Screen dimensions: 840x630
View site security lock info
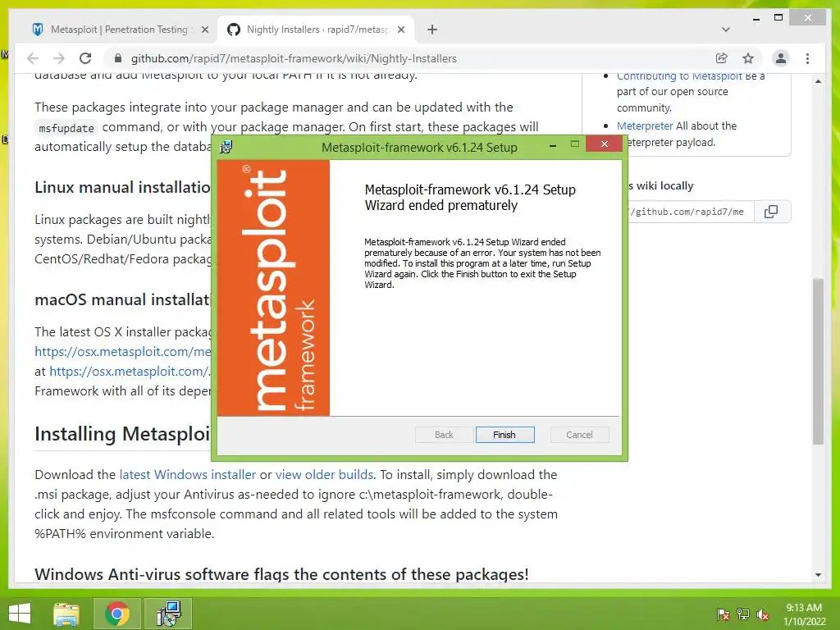[118, 58]
